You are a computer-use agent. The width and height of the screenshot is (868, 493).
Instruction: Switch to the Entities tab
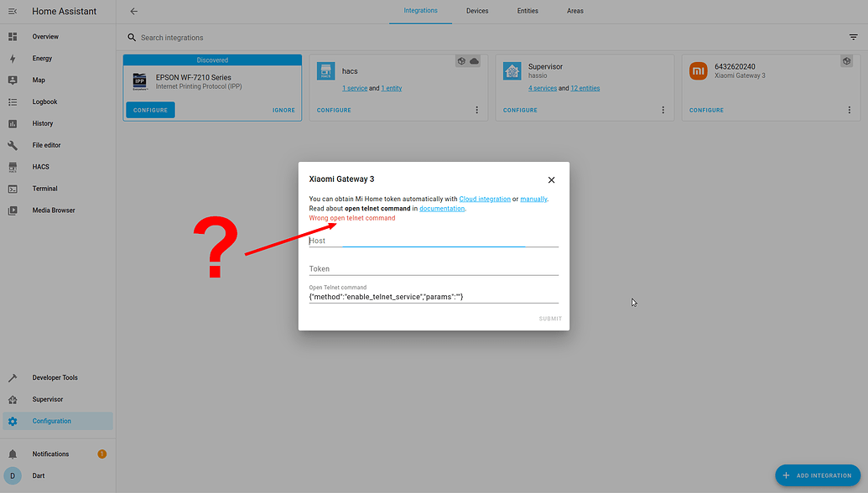coord(528,11)
